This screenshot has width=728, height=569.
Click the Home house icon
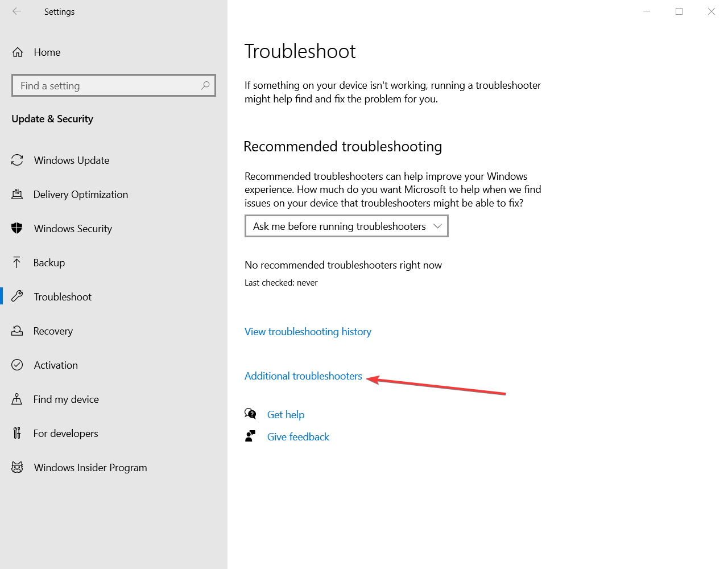coord(18,52)
